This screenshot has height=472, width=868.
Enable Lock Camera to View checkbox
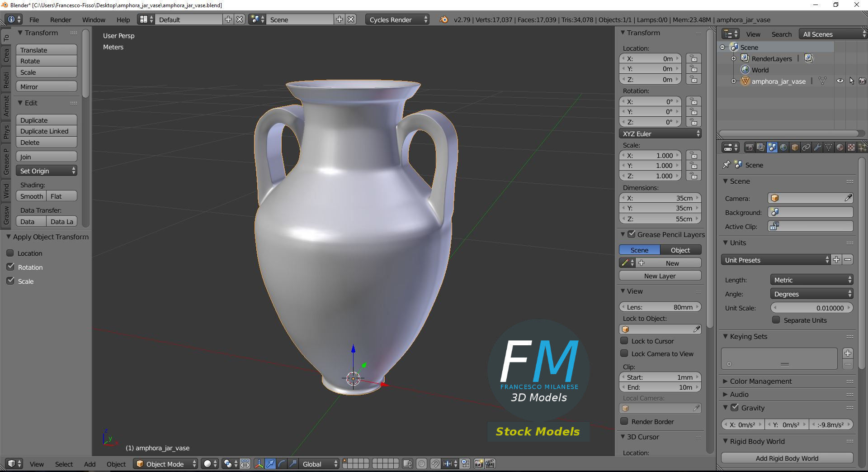coord(624,353)
